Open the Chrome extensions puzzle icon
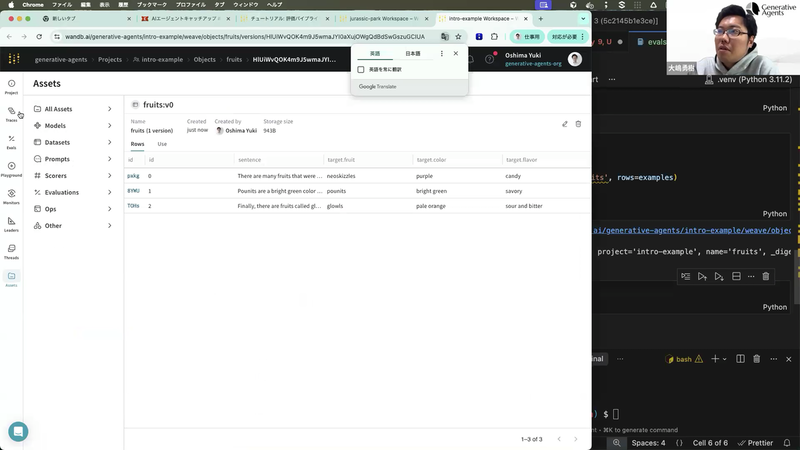This screenshot has height=450, width=800. click(494, 37)
